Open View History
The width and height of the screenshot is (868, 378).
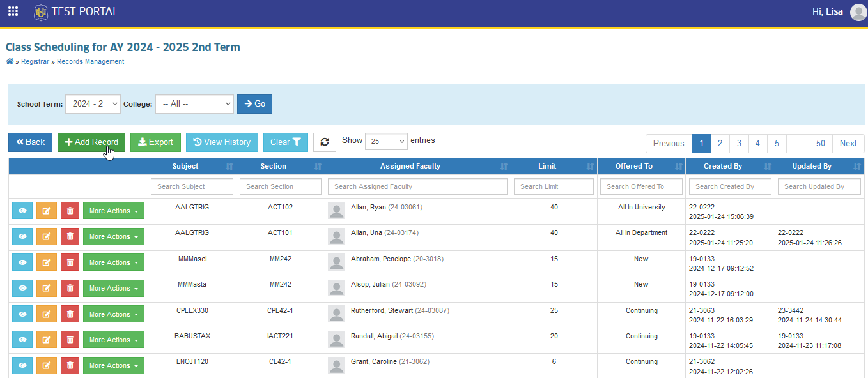point(222,142)
